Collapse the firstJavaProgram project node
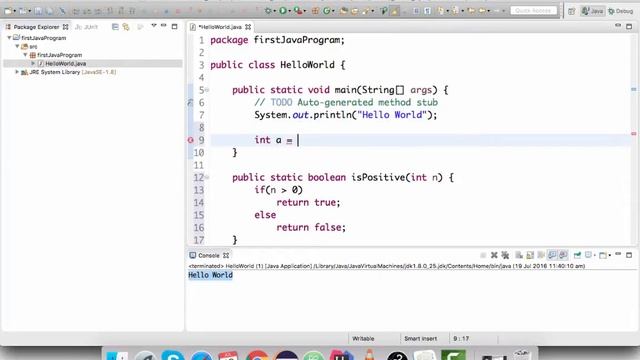640x360 pixels. point(9,38)
